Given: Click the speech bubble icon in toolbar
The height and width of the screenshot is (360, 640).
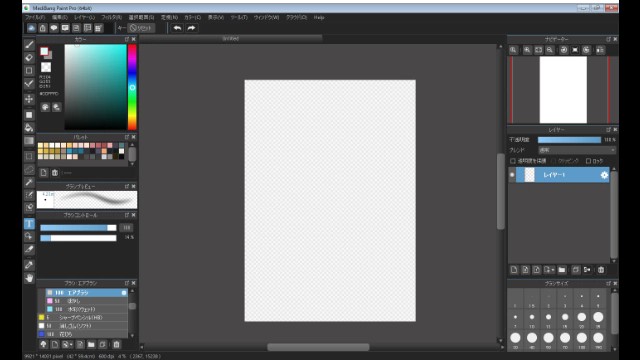Looking at the screenshot, I should point(53,28).
